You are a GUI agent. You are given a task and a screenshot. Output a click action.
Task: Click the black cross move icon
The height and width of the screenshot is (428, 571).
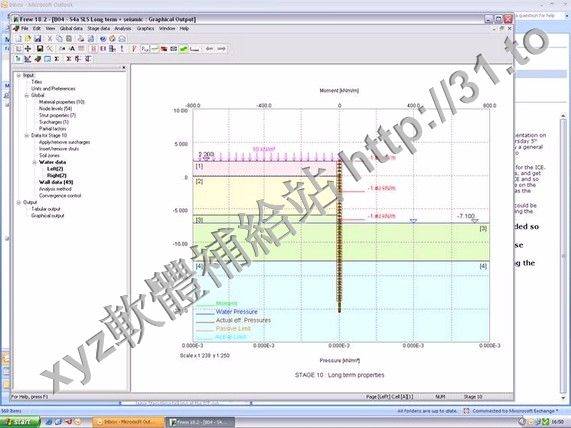[28, 48]
